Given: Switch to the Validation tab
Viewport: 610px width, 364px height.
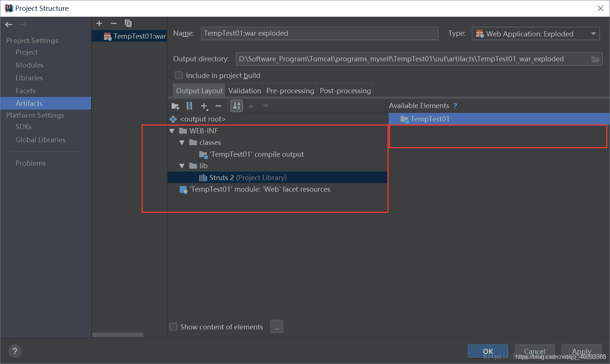Looking at the screenshot, I should (244, 90).
